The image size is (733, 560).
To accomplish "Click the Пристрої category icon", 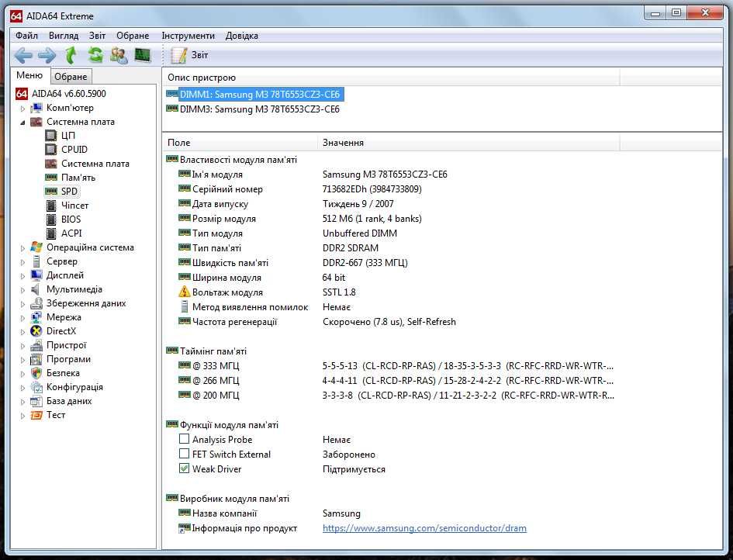I will point(36,345).
